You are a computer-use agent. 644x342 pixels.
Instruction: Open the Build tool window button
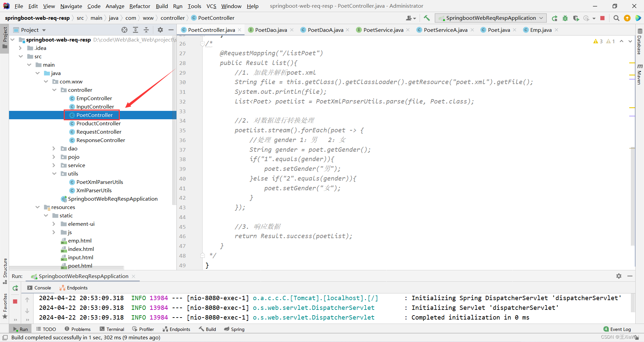207,329
